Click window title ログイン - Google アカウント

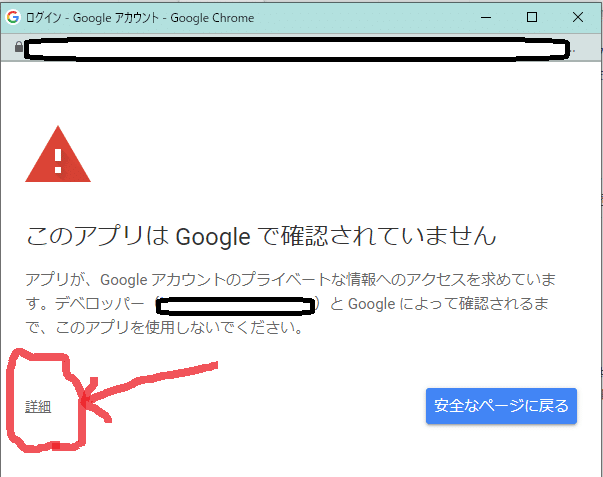point(93,18)
